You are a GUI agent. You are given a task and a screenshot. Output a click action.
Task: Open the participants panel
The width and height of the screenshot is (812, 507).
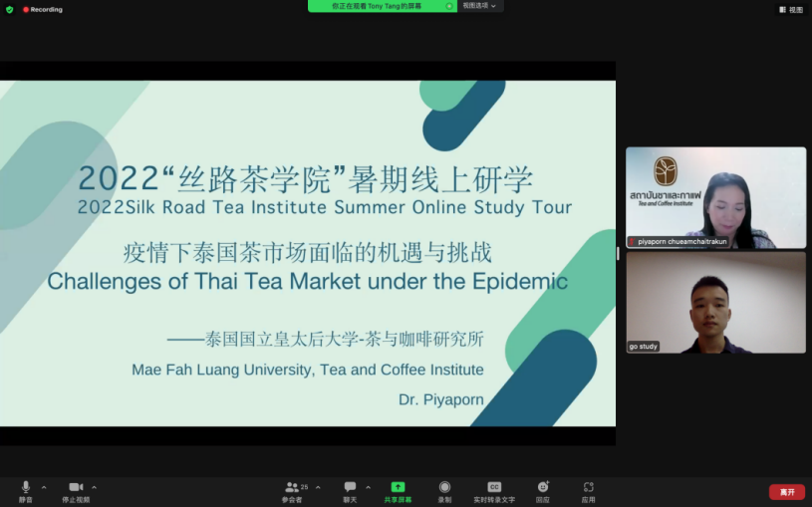(292, 488)
